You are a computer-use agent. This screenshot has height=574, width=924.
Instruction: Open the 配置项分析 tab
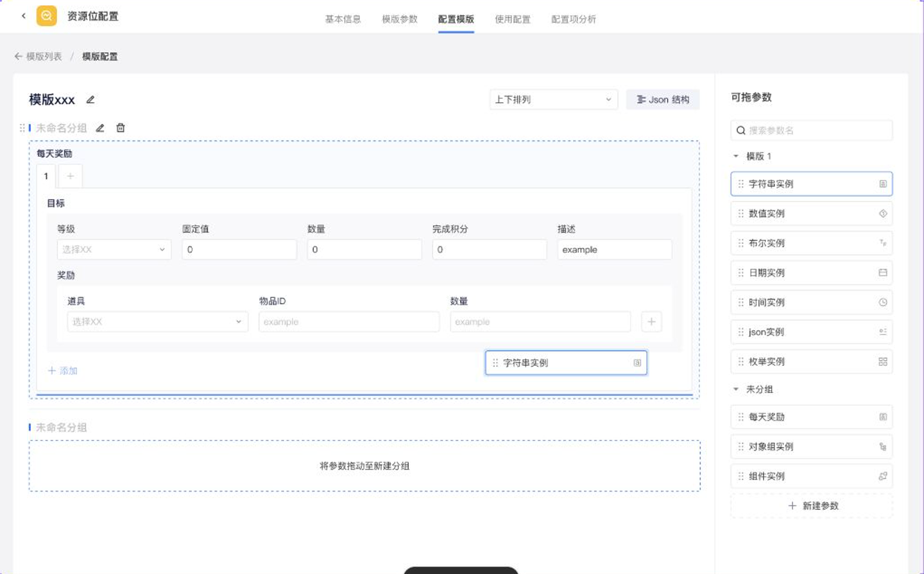(x=574, y=19)
